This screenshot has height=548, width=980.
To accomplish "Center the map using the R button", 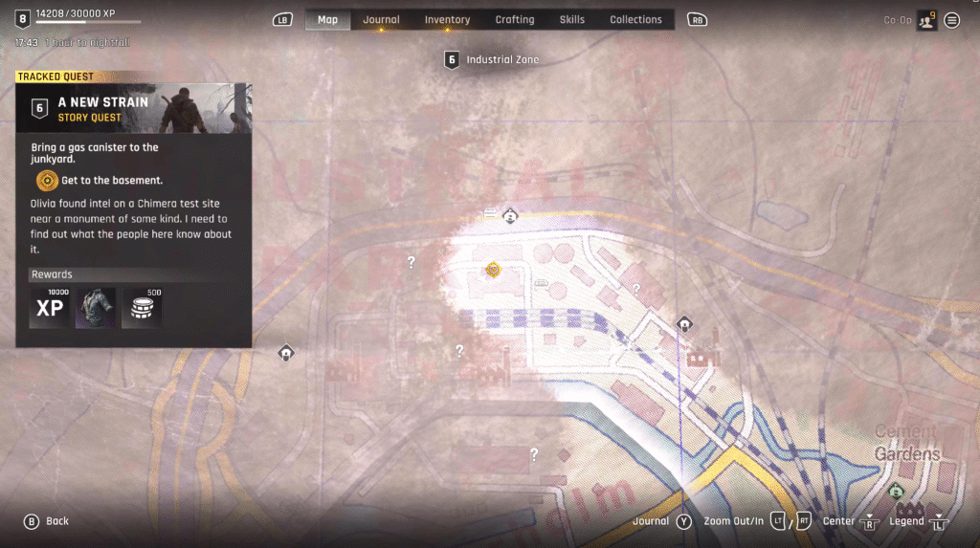I will [x=869, y=522].
